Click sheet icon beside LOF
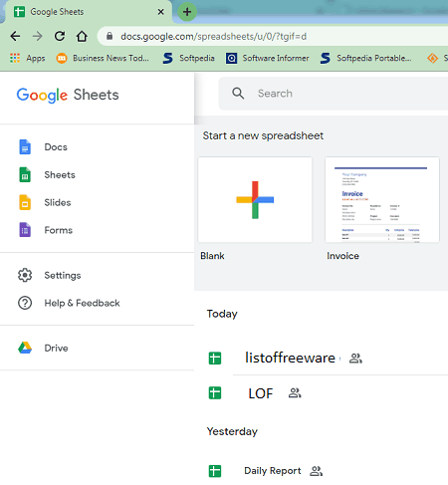Screen dimensions: 448x485 point(215,393)
